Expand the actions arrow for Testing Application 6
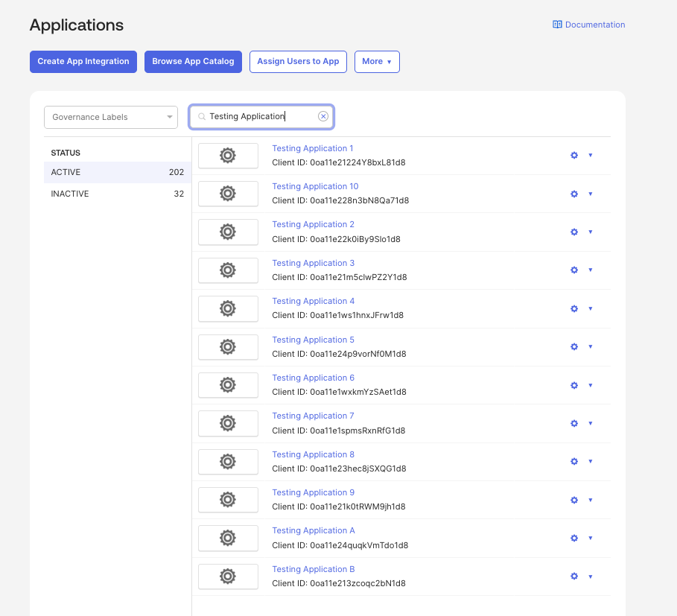 coord(590,385)
